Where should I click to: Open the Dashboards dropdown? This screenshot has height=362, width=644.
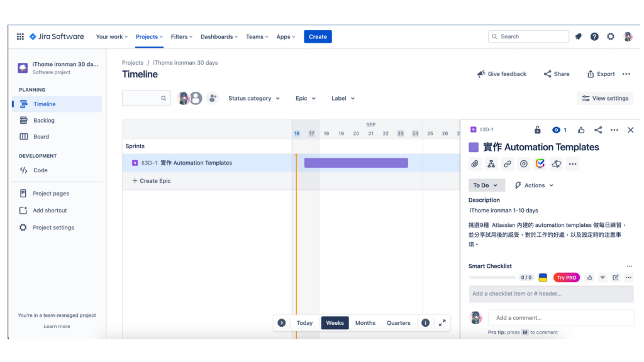pyautogui.click(x=219, y=36)
